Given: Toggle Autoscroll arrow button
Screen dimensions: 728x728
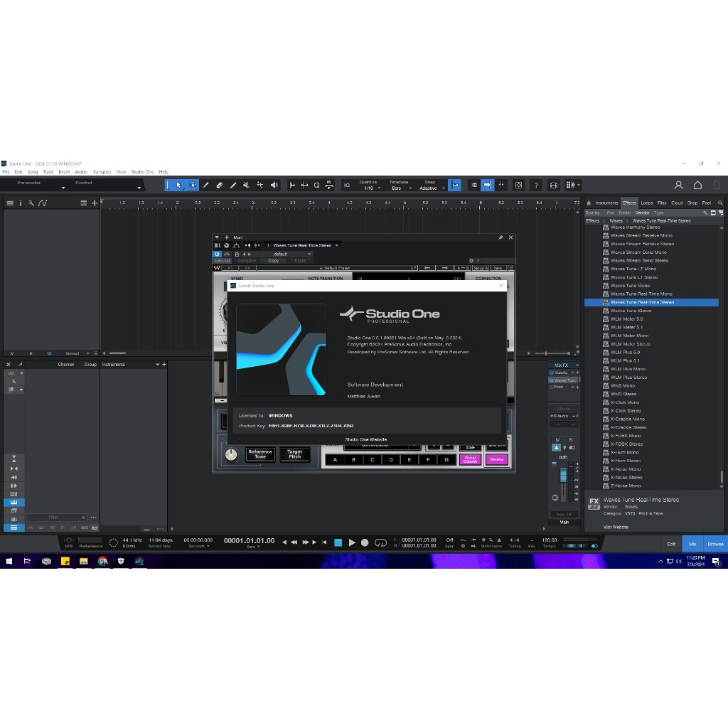Looking at the screenshot, I should pos(487,186).
